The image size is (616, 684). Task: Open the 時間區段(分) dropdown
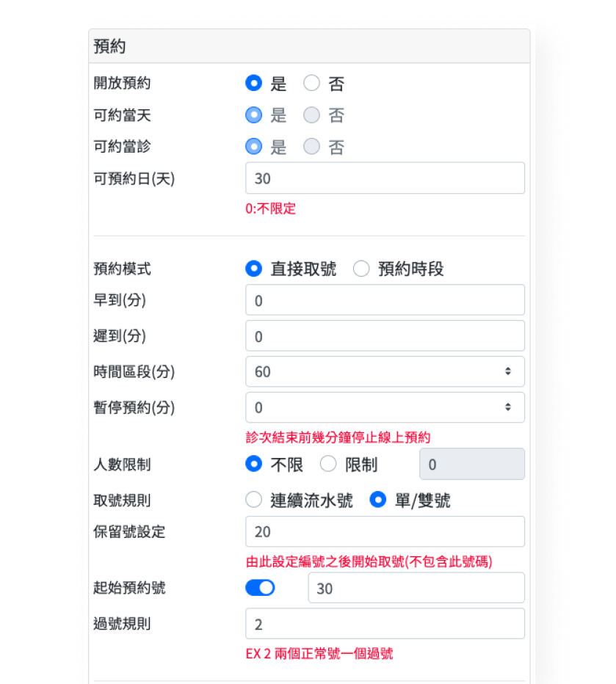[385, 371]
